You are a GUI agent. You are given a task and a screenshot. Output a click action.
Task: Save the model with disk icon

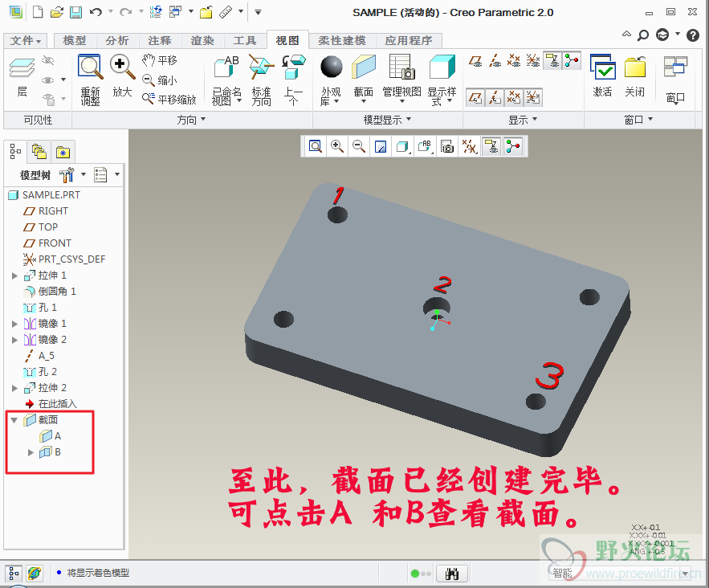tap(75, 12)
